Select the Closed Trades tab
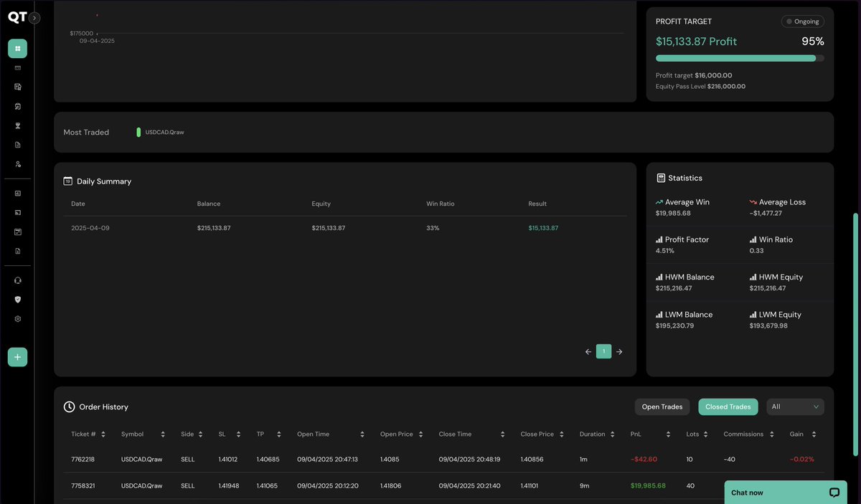 click(728, 406)
